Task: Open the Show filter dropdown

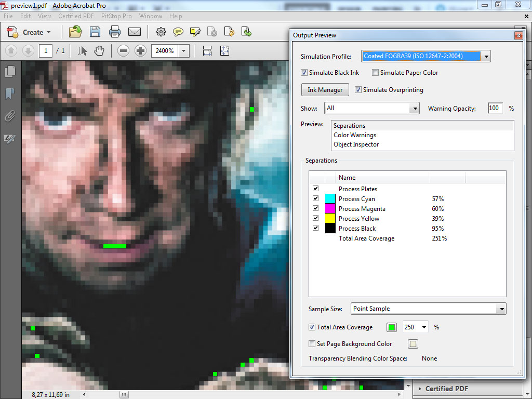Action: click(x=415, y=108)
